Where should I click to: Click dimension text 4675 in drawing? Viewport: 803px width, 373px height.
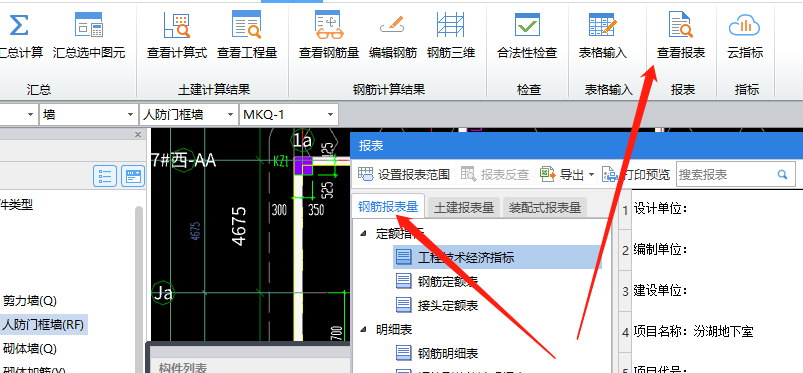(239, 226)
